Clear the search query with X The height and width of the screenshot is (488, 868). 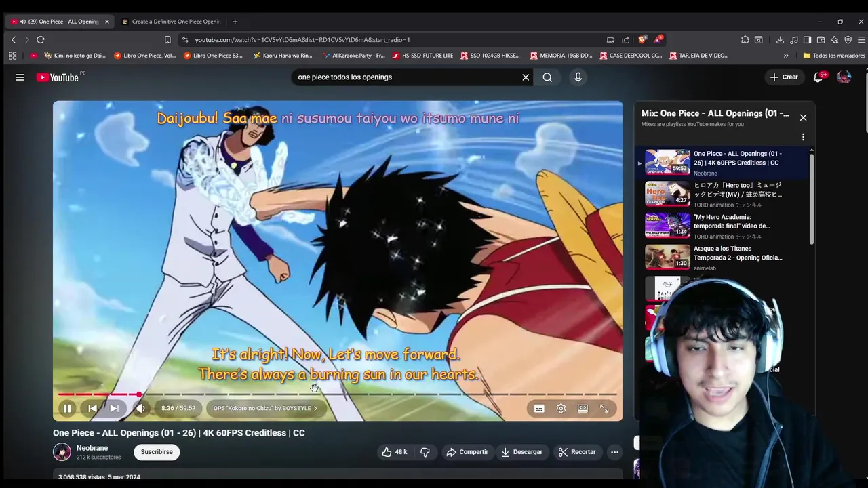coord(526,77)
